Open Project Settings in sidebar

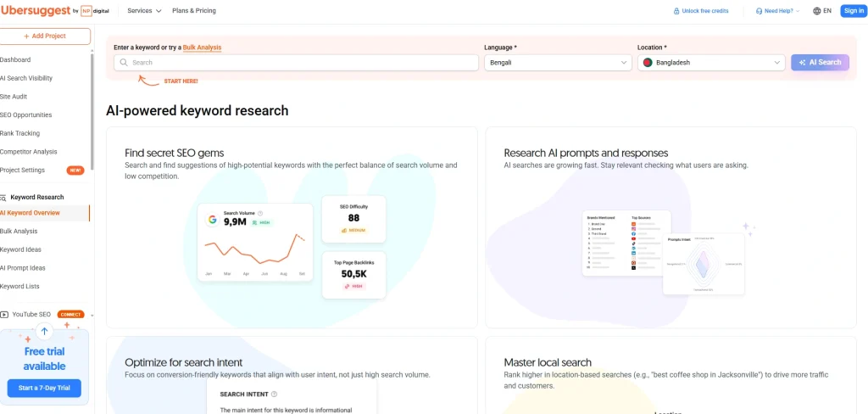(23, 171)
